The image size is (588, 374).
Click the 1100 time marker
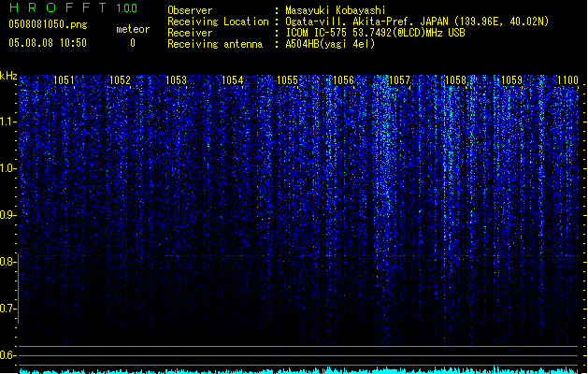[x=567, y=80]
